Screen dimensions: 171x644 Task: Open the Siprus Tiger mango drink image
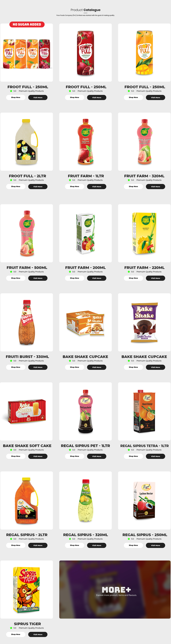[x=27, y=589]
